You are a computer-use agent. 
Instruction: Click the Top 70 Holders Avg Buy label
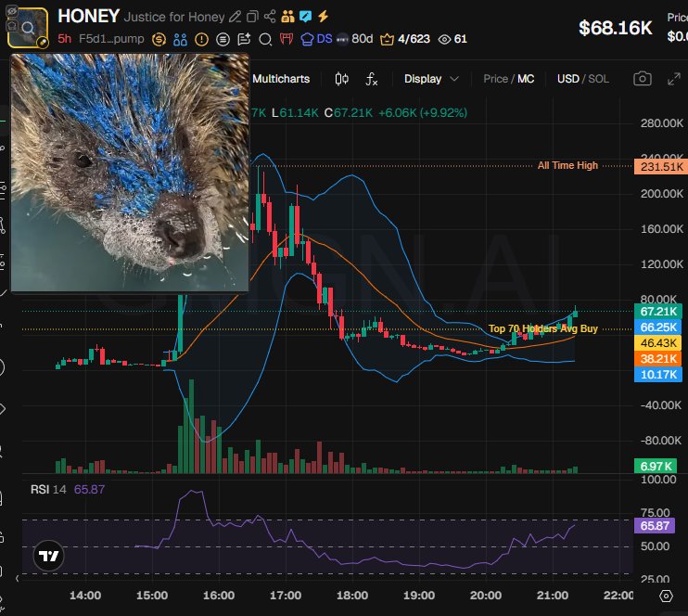(x=543, y=328)
